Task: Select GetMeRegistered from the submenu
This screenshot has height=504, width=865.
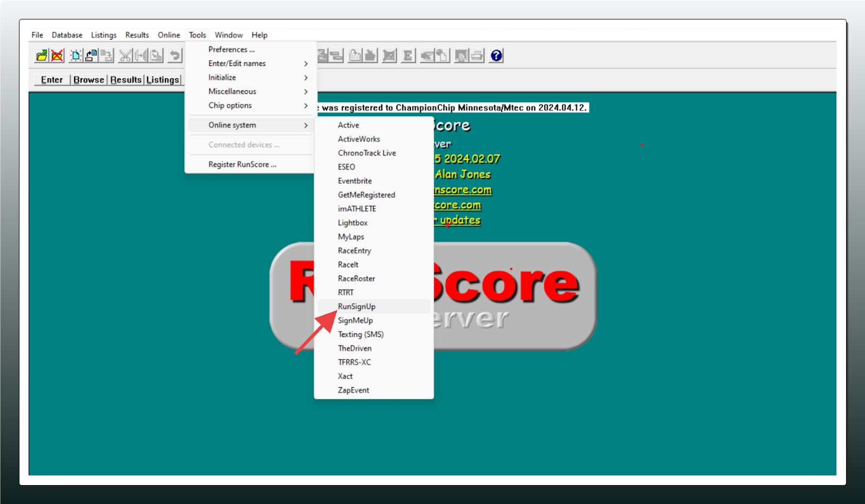Action: (374, 195)
